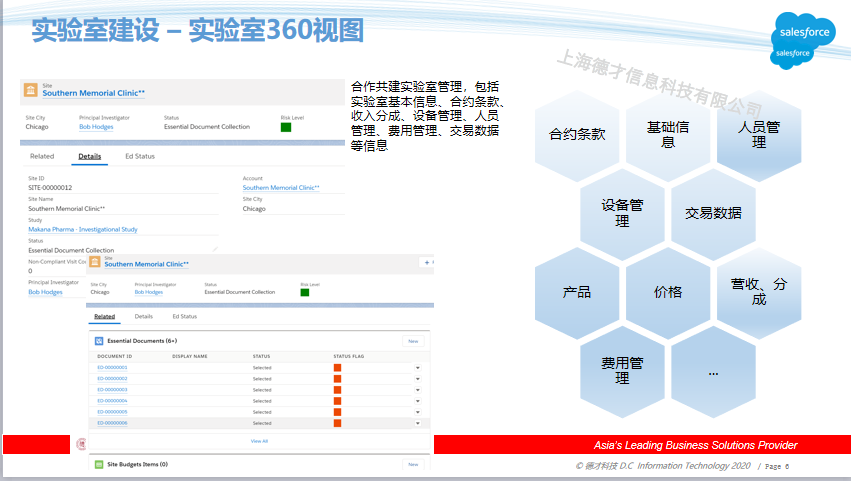Open document ED-00000003
Image resolution: width=851 pixels, height=481 pixels.
(x=112, y=390)
